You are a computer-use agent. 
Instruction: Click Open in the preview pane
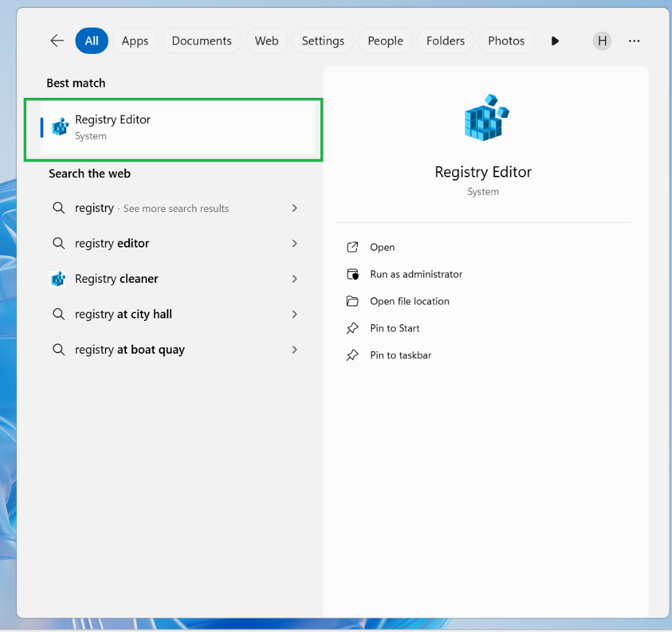coord(383,247)
